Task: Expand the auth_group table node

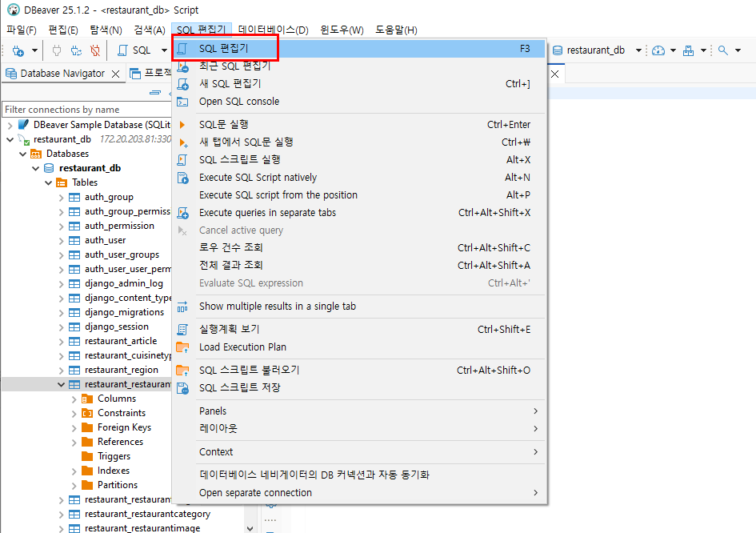Action: click(x=62, y=198)
